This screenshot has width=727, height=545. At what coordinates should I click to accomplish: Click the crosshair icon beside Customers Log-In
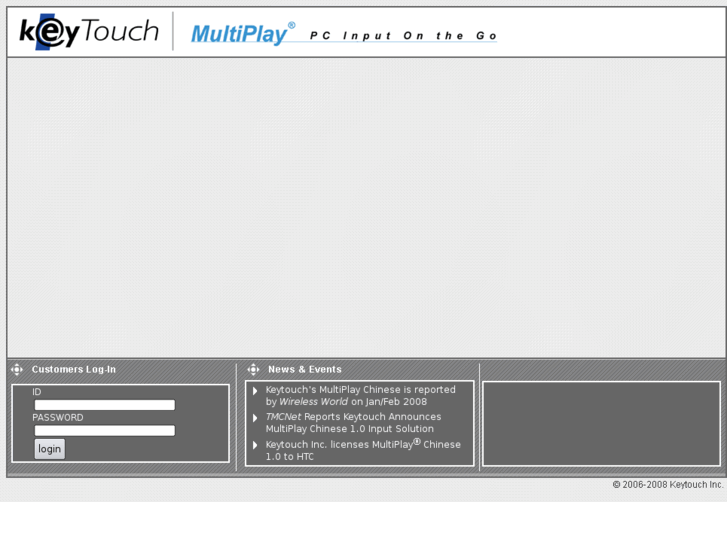click(x=17, y=369)
